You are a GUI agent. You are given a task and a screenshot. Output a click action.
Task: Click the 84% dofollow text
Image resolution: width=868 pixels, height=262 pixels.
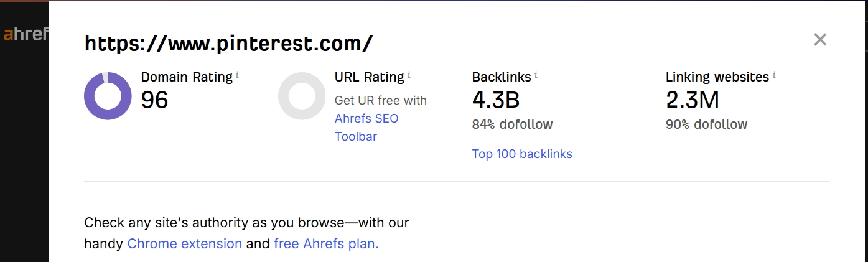(x=512, y=124)
